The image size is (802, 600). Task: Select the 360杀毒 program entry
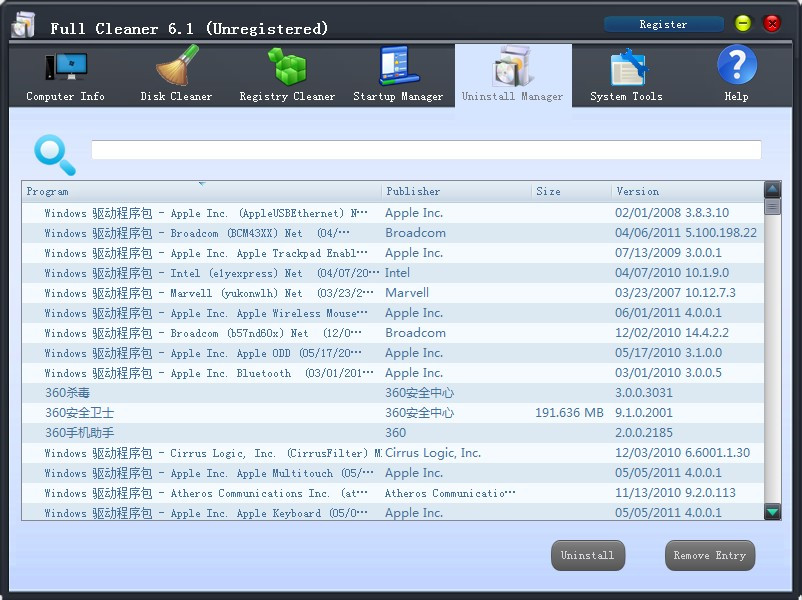[393, 393]
